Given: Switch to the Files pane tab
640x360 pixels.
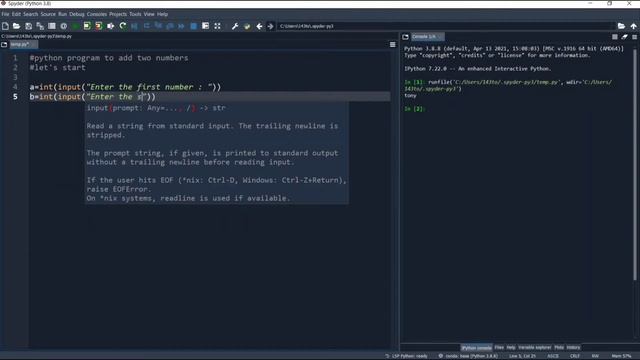Looking at the screenshot, I should (x=499, y=348).
